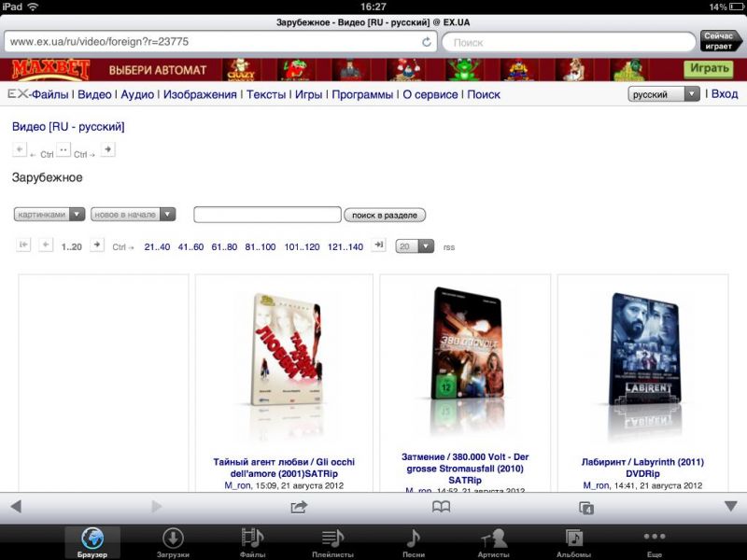747x560 pixels.
Task: Switch to the Плейлисты tab
Action: [x=331, y=542]
